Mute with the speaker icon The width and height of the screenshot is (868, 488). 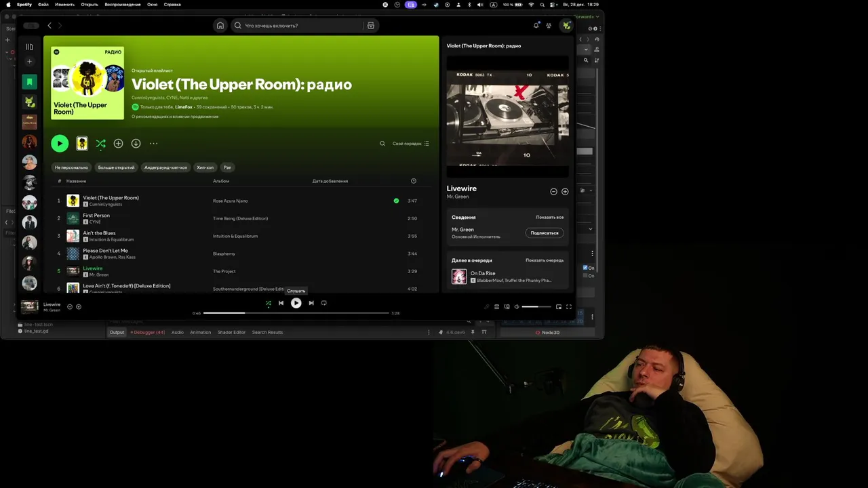516,307
